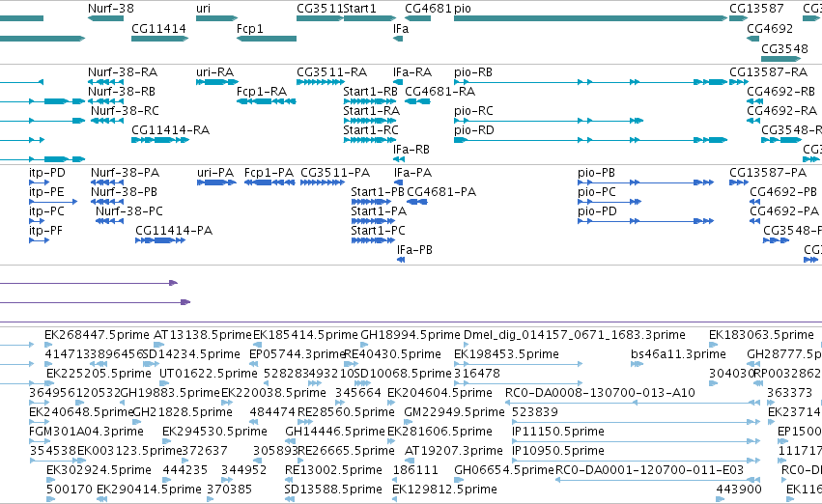
Task: Select the pio-RC transcript label
Action: [x=473, y=110]
